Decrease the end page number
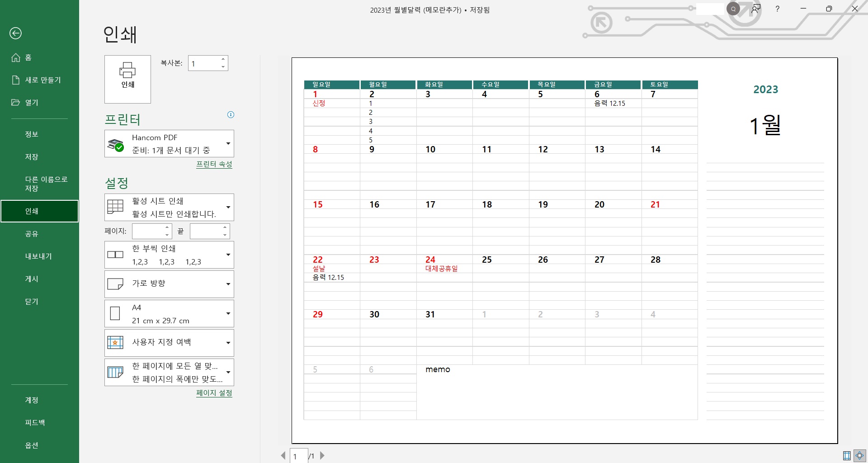The image size is (868, 463). [x=225, y=235]
